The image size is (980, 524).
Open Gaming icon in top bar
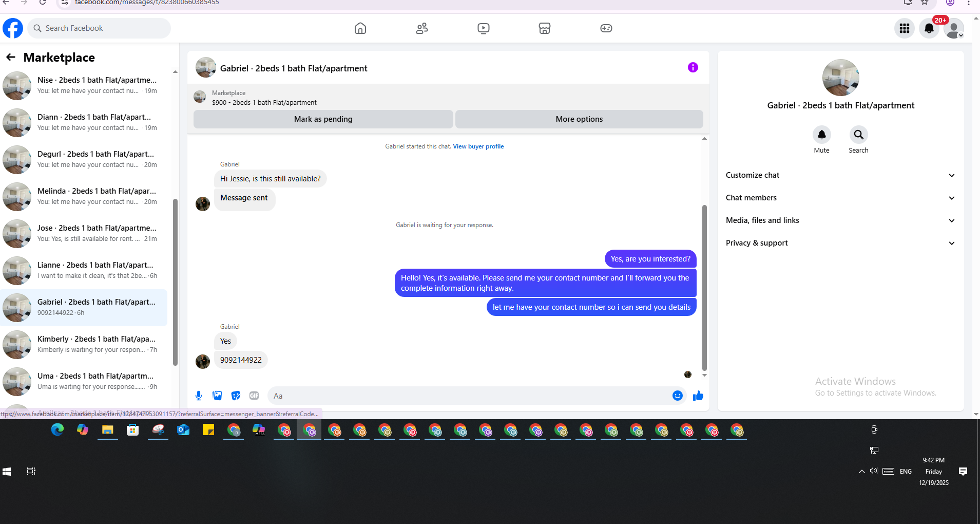(606, 28)
